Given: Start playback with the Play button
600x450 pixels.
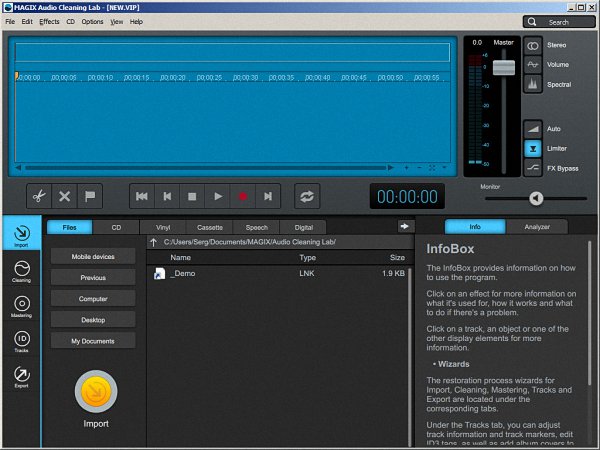Looking at the screenshot, I should (218, 196).
